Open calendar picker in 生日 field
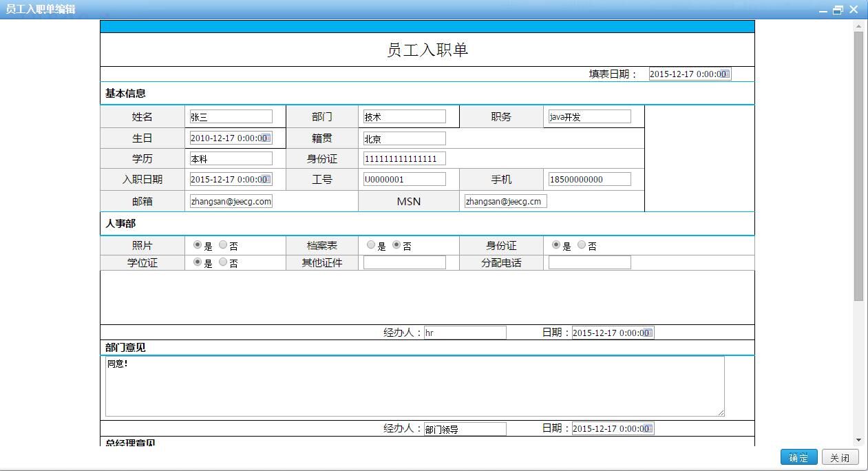 click(266, 138)
